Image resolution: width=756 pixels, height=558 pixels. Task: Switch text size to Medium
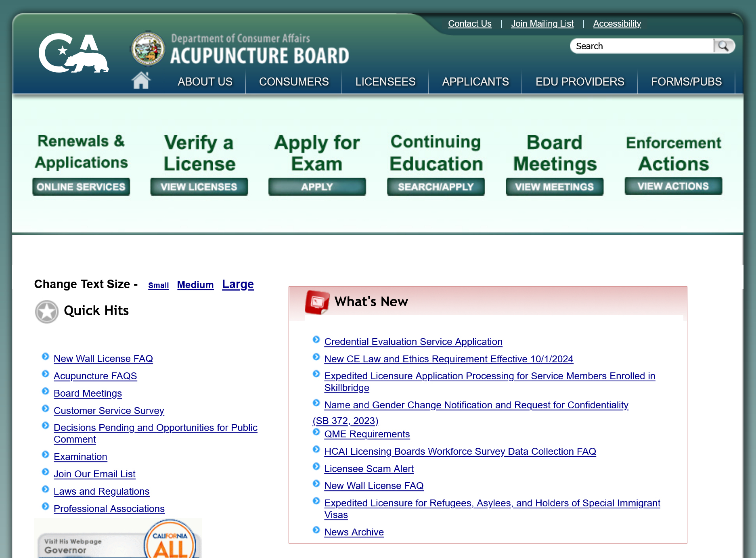coord(195,285)
